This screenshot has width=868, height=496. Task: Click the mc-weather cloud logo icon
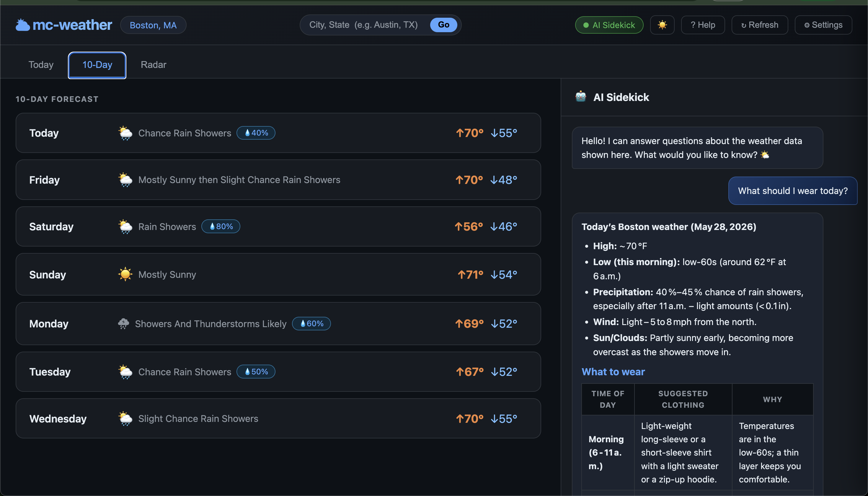(x=23, y=25)
